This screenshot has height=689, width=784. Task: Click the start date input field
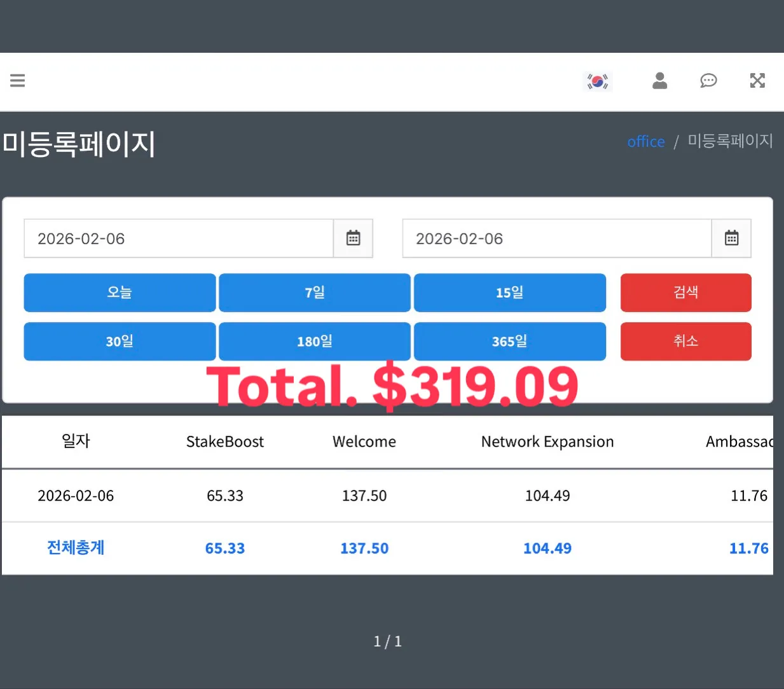click(179, 239)
